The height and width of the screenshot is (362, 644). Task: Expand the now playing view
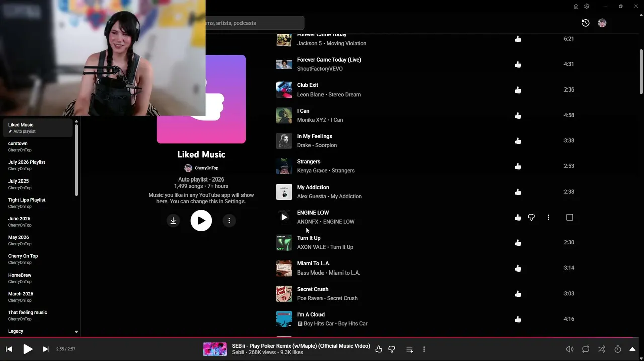click(x=633, y=349)
